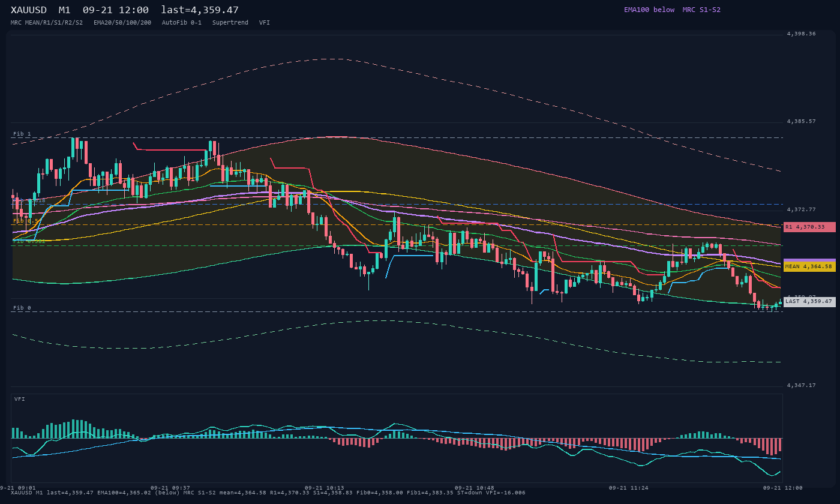This screenshot has width=840, height=504.
Task: Click the red 'R1 4,370.33' price tag
Action: click(x=809, y=227)
